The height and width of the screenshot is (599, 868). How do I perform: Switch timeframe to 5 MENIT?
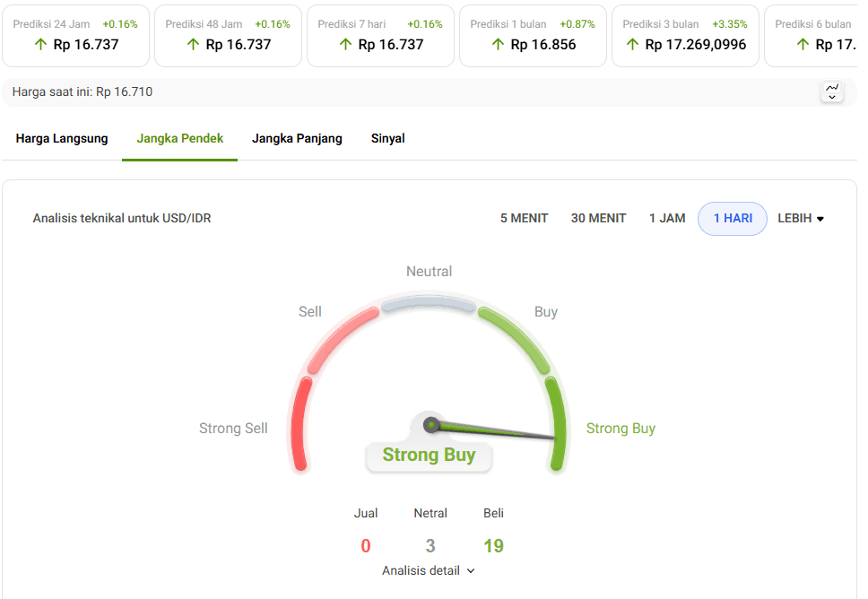point(524,218)
